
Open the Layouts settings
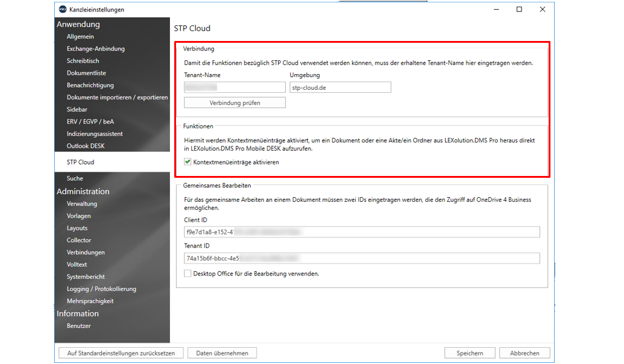pos(77,228)
